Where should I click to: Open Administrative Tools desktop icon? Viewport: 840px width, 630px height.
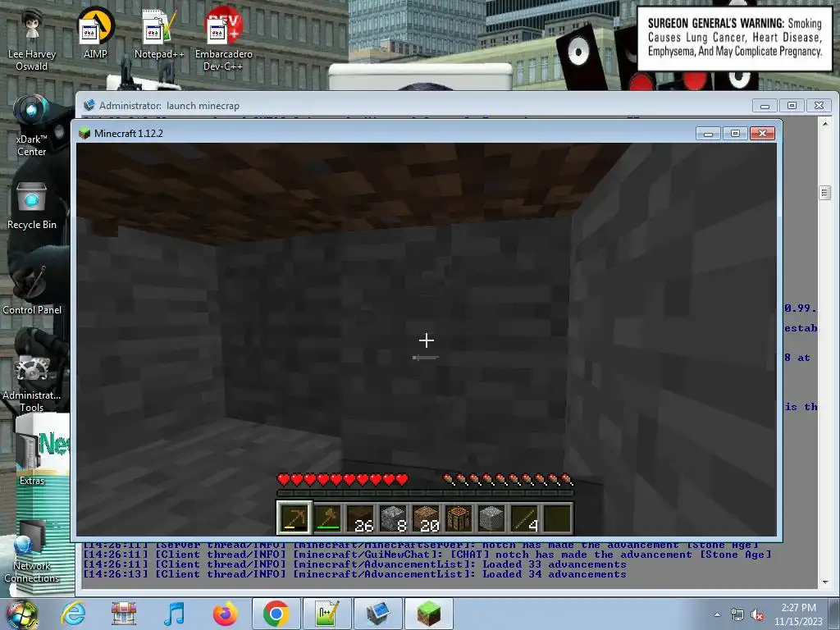click(32, 384)
